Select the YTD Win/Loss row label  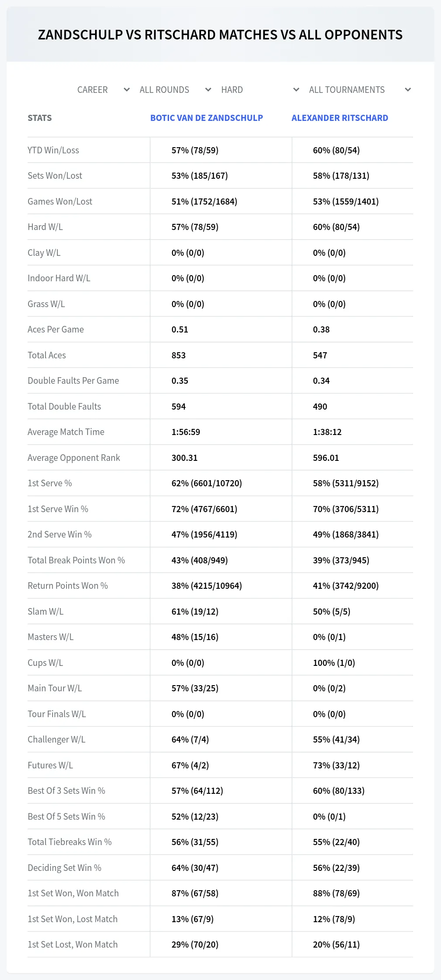(x=53, y=150)
